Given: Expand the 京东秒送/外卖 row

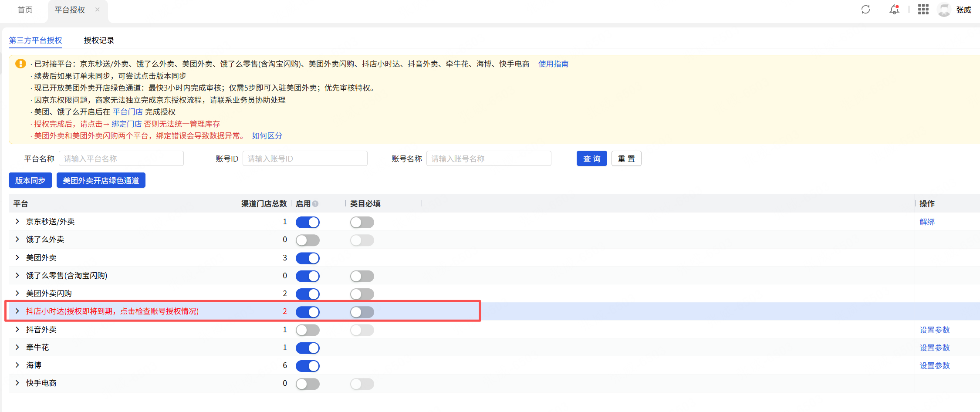Looking at the screenshot, I should [17, 222].
